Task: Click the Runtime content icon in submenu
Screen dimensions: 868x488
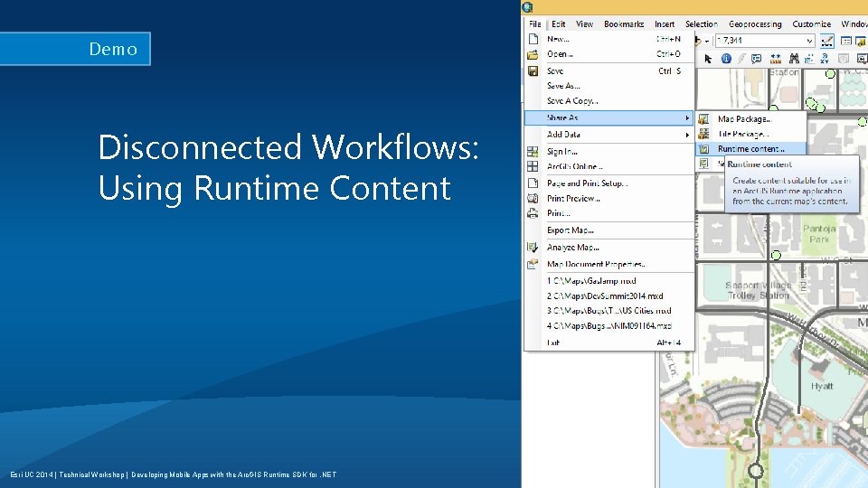Action: pos(703,149)
